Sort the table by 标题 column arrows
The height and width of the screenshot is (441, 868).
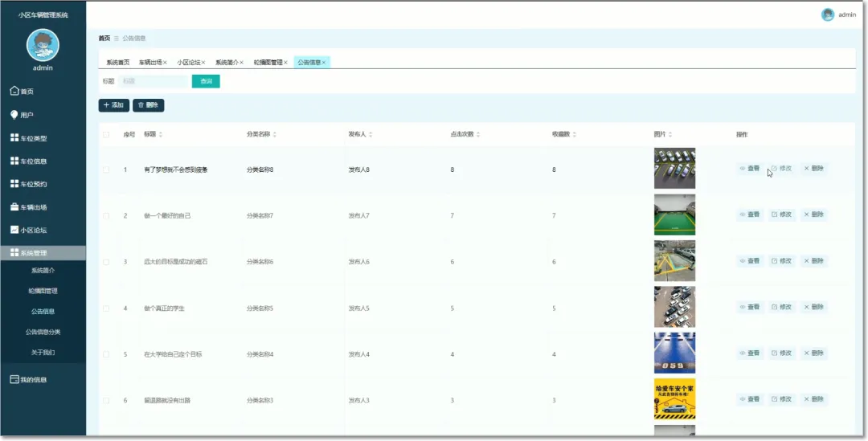[x=161, y=134]
